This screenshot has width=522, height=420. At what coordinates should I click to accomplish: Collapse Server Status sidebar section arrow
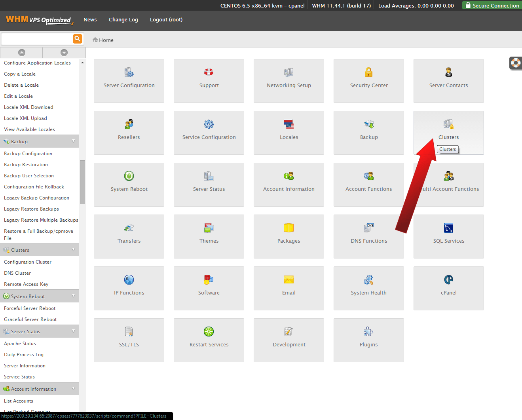(73, 331)
